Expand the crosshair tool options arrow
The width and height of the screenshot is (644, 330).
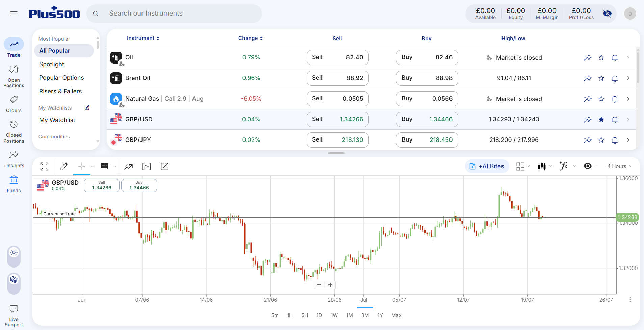pyautogui.click(x=92, y=166)
